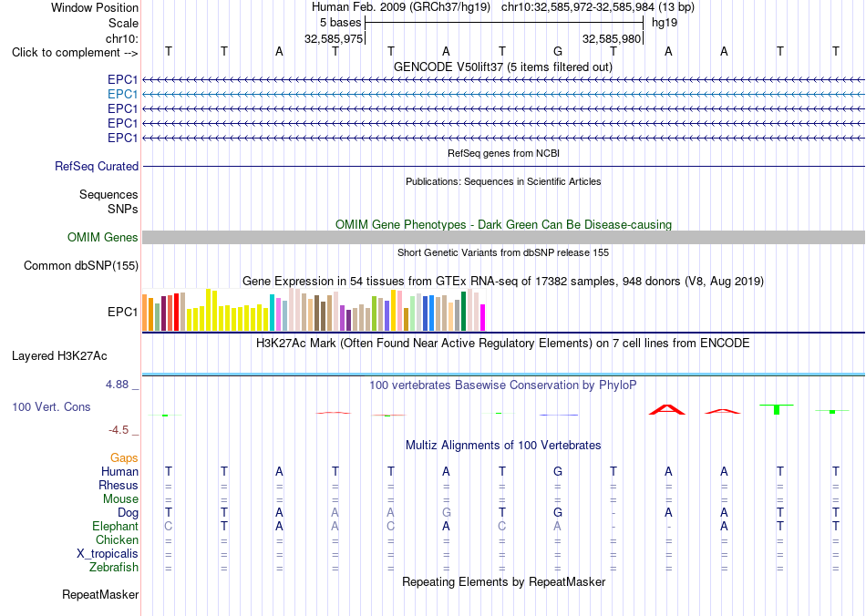866x616 pixels.
Task: Open '100 vertebrates Basewise Conservation by PhyloP' title
Action: pyautogui.click(x=503, y=385)
